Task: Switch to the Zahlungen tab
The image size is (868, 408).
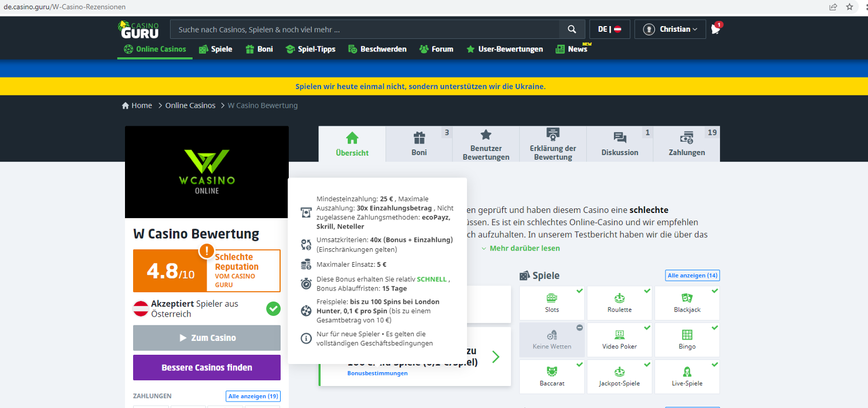Action: tap(686, 144)
